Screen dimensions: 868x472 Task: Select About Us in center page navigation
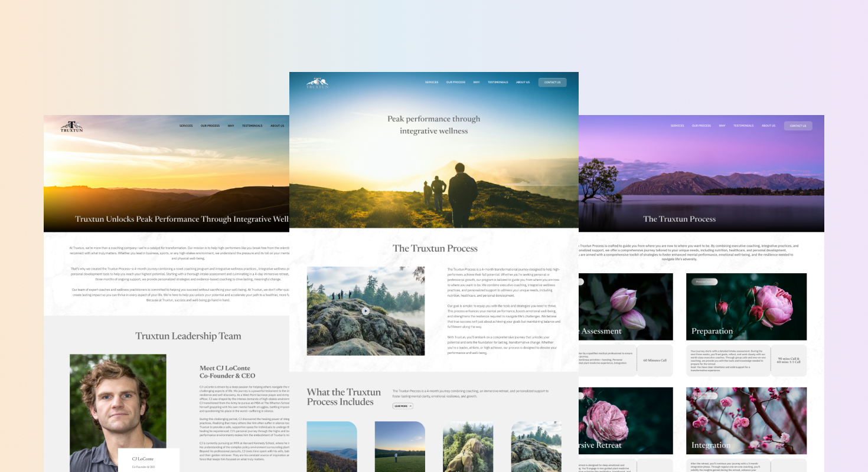click(523, 83)
